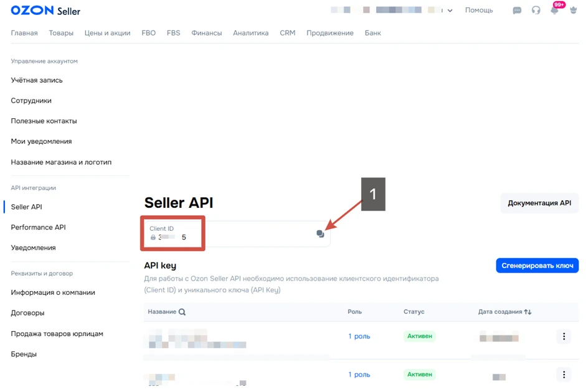Image resolution: width=586 pixels, height=392 pixels.
Task: Click the crown icon in top-right corner
Action: pos(573,11)
